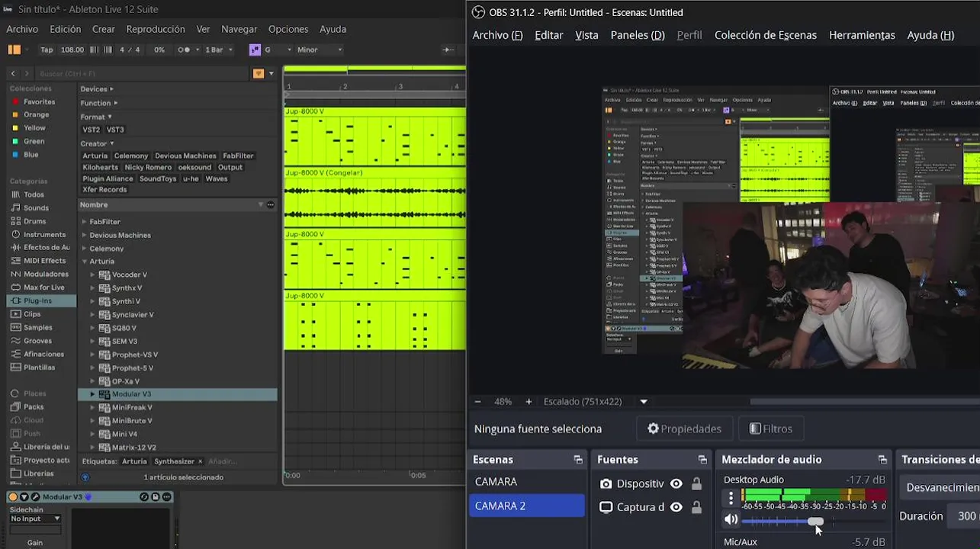
Task: Open the Clips category
Action: (x=32, y=314)
